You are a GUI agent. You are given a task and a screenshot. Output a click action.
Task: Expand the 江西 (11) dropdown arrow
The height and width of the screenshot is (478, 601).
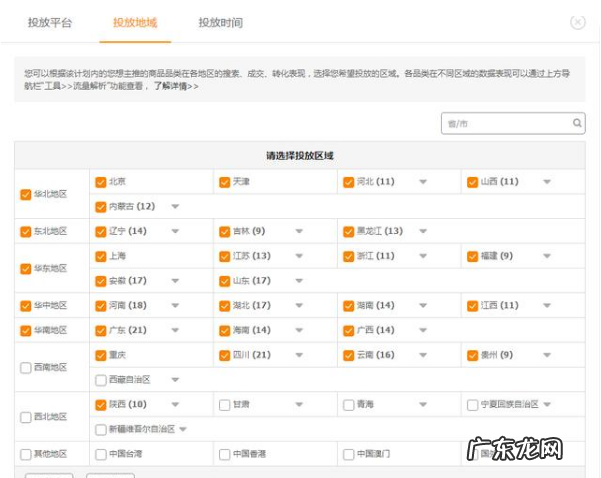[x=547, y=306]
